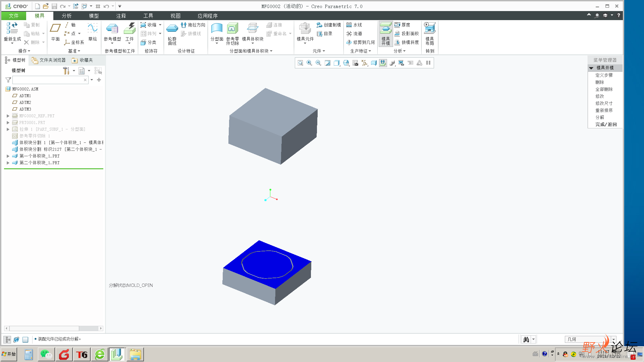
Task: Open the 收藏夹 navigator tab
Action: coord(83,60)
